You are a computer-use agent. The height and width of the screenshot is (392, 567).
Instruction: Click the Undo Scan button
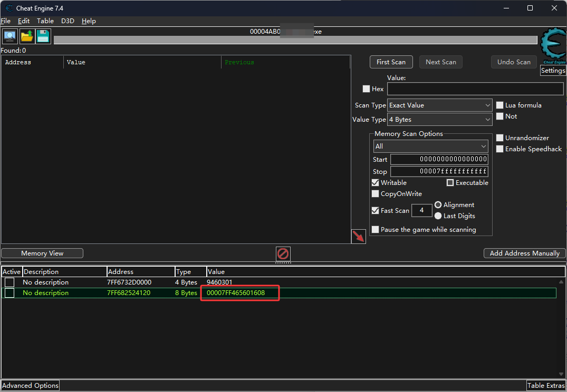pyautogui.click(x=514, y=62)
